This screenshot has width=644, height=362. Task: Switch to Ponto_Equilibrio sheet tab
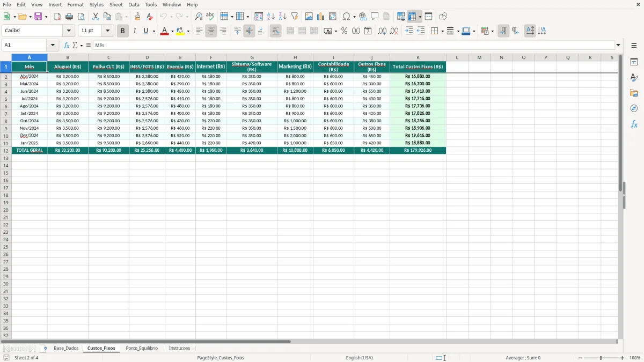[x=142, y=348]
